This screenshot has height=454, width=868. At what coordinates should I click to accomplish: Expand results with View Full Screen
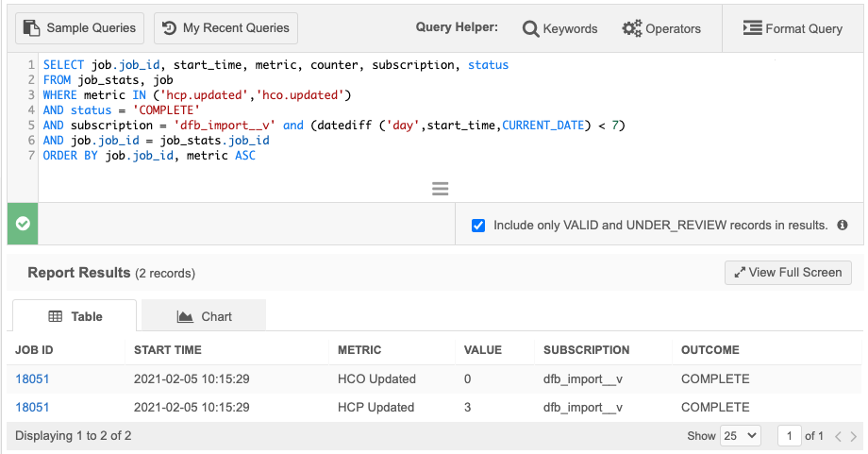point(788,272)
